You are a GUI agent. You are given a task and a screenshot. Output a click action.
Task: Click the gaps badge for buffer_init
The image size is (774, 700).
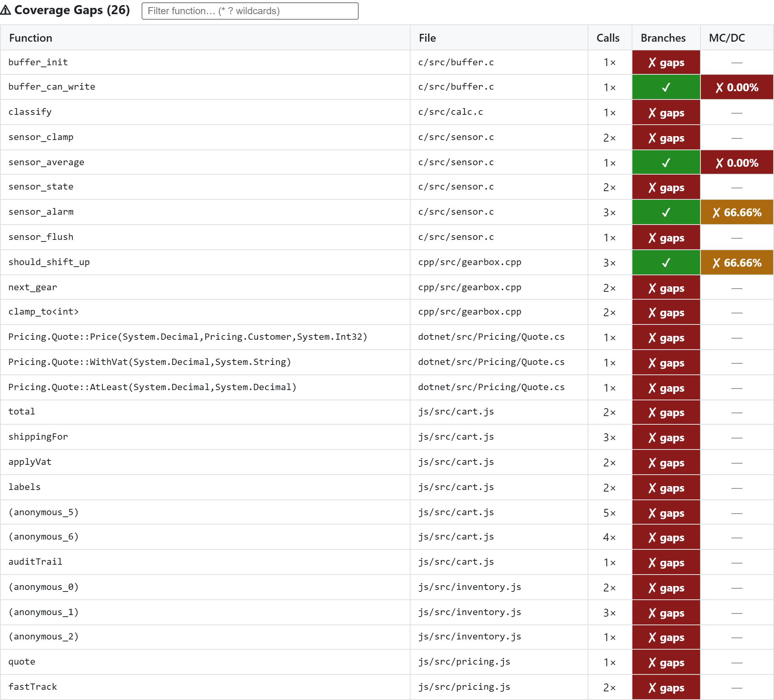(666, 62)
